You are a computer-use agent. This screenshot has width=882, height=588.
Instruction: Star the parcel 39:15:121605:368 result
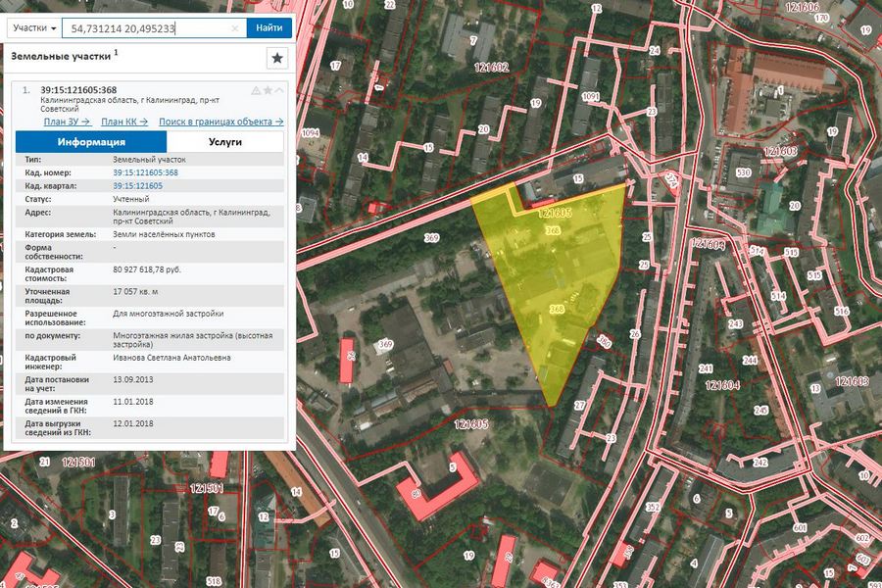tap(268, 91)
